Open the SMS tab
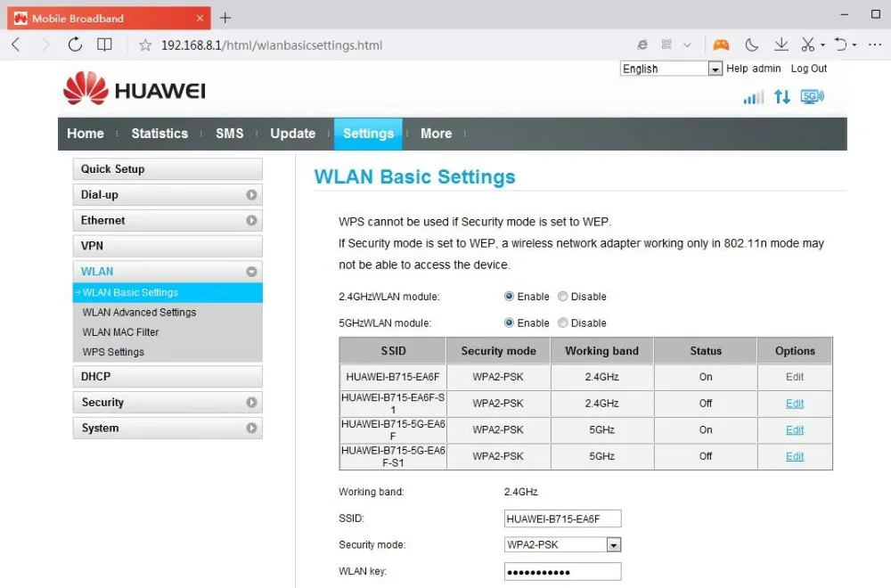Screen dimensions: 891x588 tap(230, 134)
